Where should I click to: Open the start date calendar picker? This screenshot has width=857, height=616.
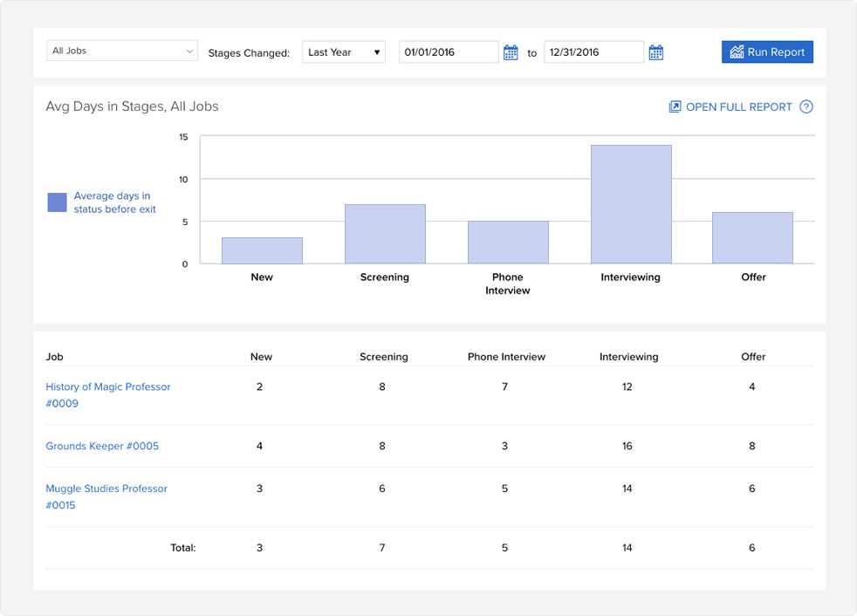[511, 51]
